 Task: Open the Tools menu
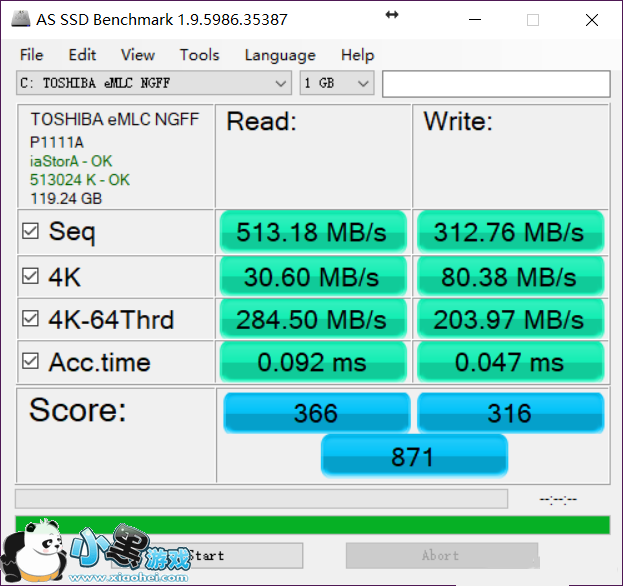click(x=199, y=55)
